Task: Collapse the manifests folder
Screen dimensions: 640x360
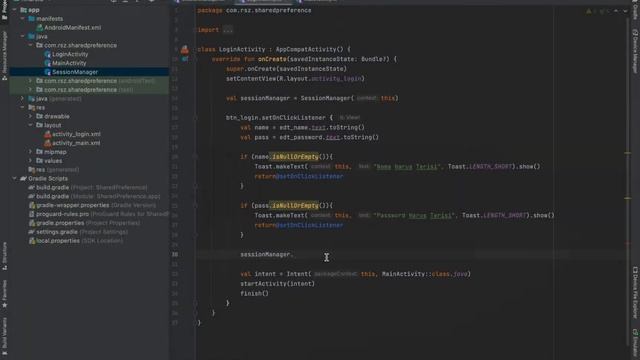Action: pyautogui.click(x=22, y=19)
